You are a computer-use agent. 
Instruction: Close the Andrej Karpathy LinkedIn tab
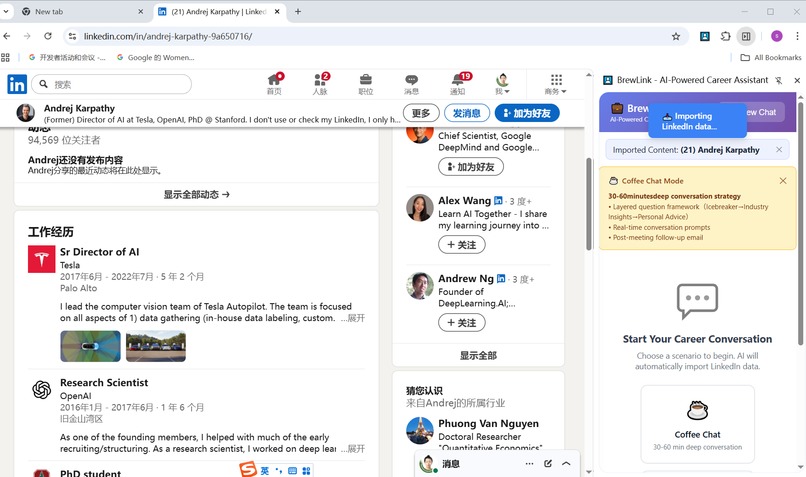coord(277,11)
